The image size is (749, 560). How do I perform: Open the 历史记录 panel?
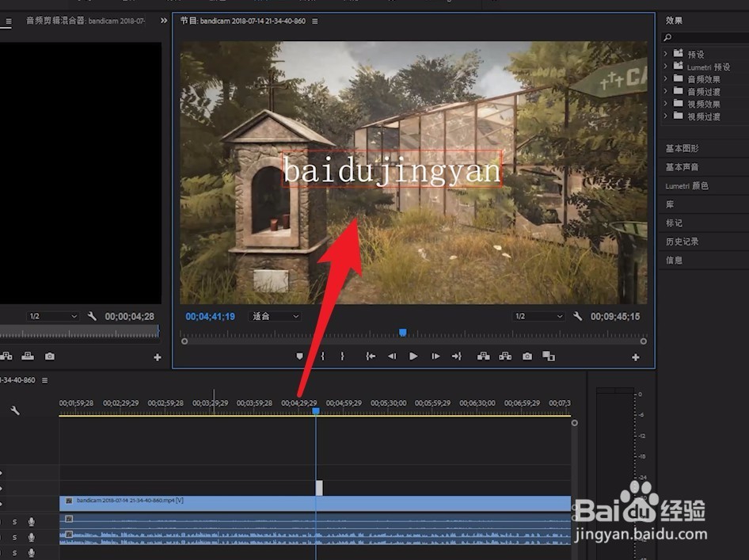[682, 242]
